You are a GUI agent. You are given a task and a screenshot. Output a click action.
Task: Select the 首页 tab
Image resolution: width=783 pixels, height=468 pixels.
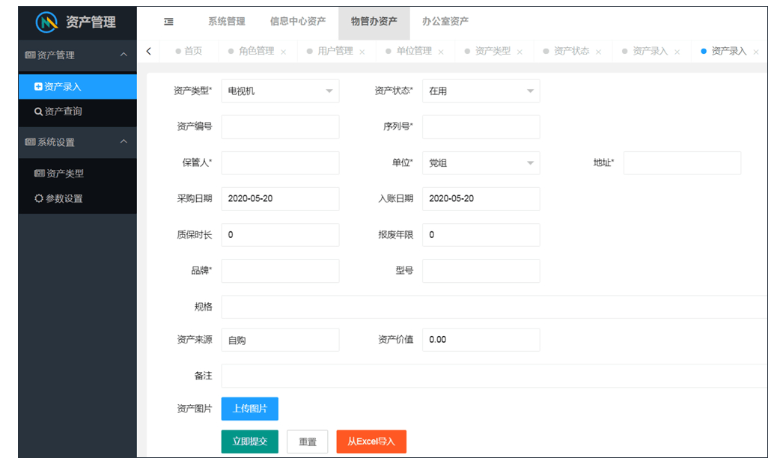[188, 51]
